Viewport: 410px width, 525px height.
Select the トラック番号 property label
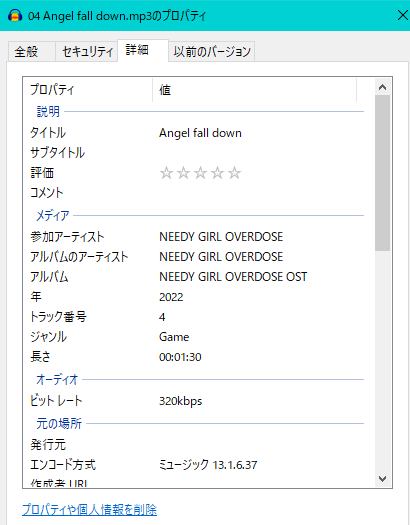58,317
